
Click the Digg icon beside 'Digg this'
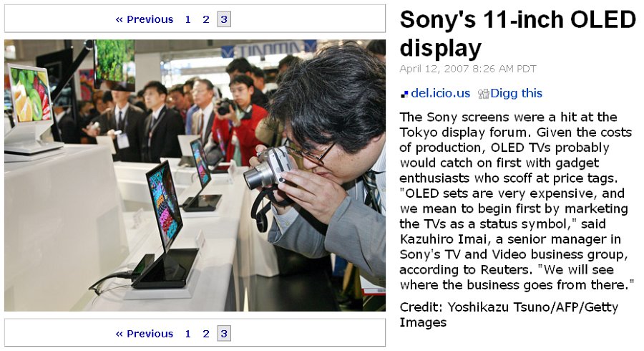(484, 94)
